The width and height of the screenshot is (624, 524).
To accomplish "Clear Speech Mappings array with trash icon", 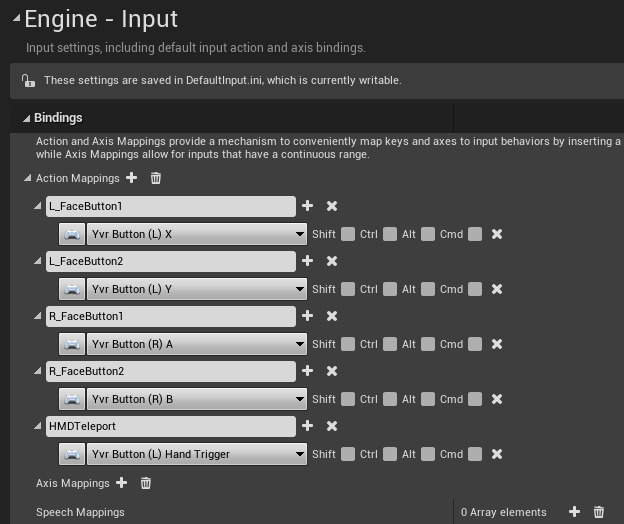I will pyautogui.click(x=599, y=512).
